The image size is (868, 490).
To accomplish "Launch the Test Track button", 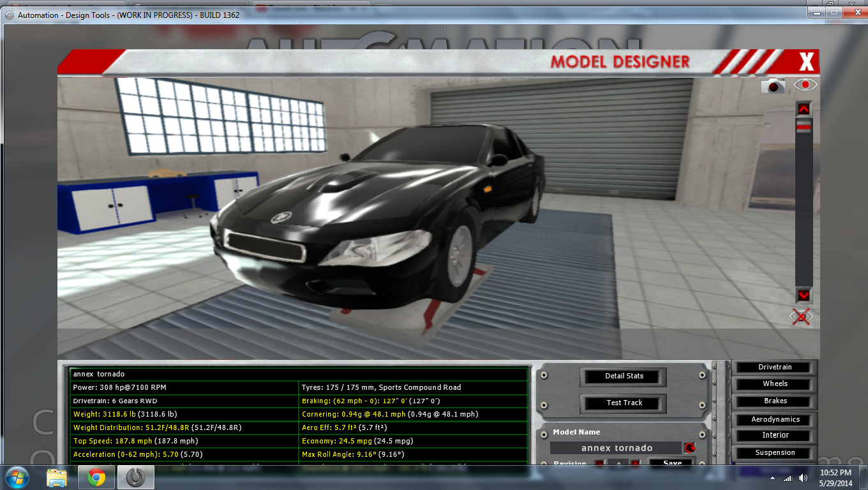I will (624, 403).
